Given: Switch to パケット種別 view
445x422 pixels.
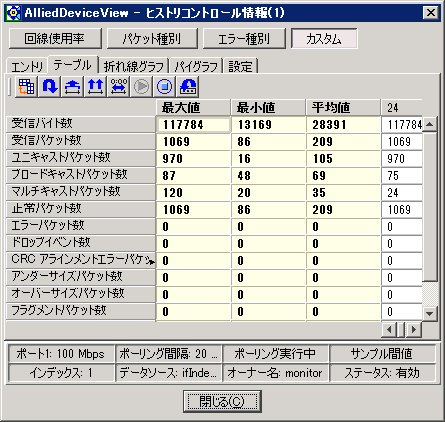Looking at the screenshot, I should click(x=152, y=39).
